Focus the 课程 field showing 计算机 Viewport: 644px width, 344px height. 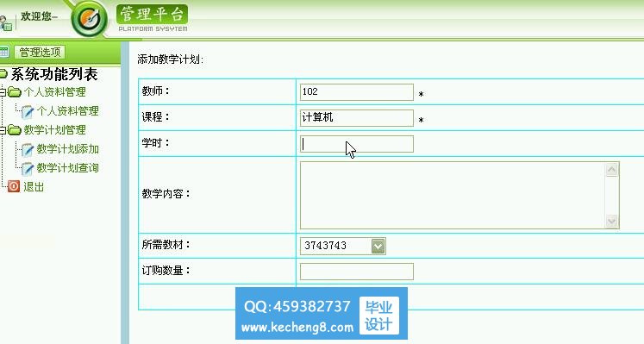(x=357, y=118)
